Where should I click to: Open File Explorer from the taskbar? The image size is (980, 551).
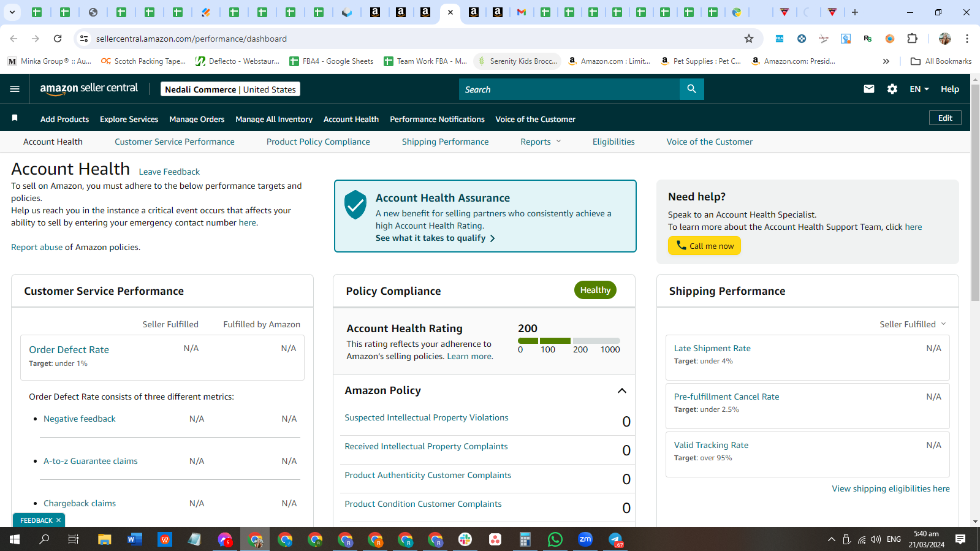click(x=105, y=539)
